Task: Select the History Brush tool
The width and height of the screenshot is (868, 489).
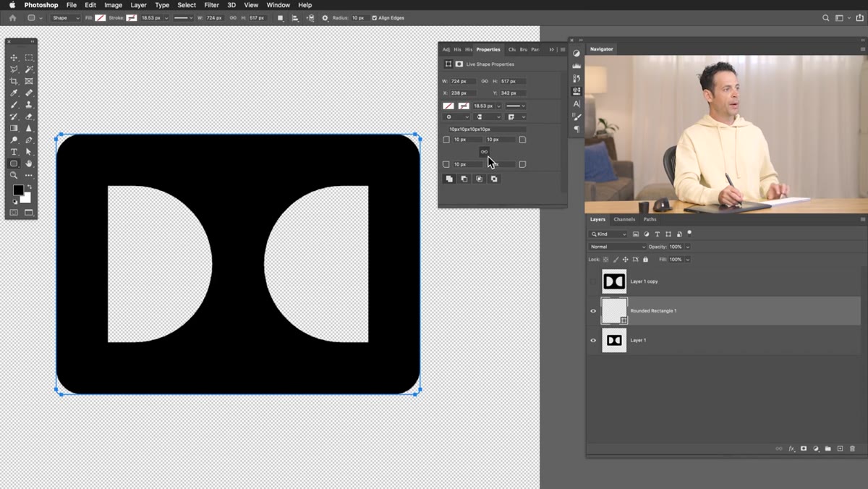Action: [14, 116]
